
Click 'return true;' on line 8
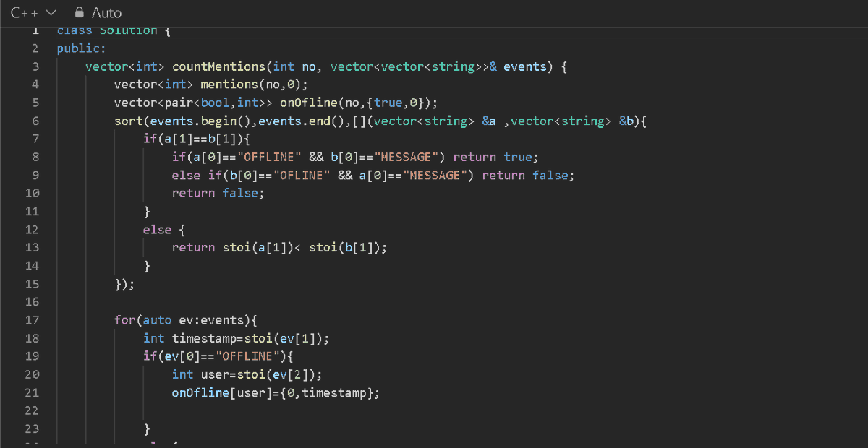pos(496,157)
